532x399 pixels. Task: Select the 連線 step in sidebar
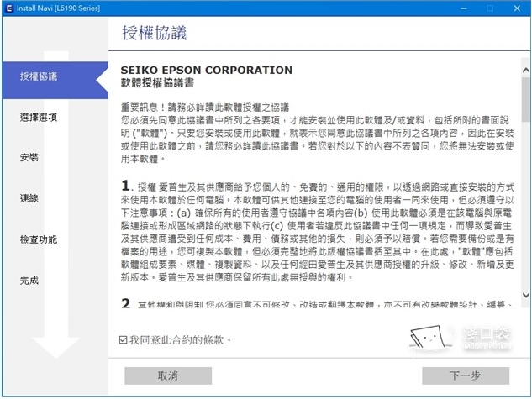(x=29, y=198)
